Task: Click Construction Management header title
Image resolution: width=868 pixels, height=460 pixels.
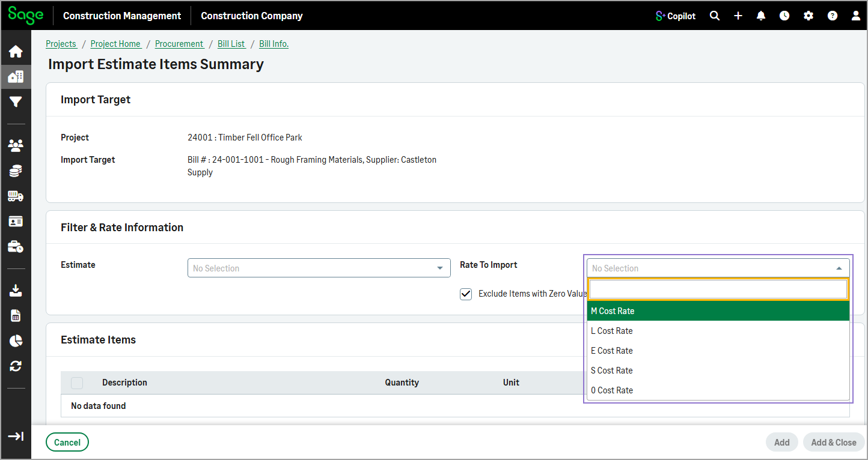Action: [122, 16]
